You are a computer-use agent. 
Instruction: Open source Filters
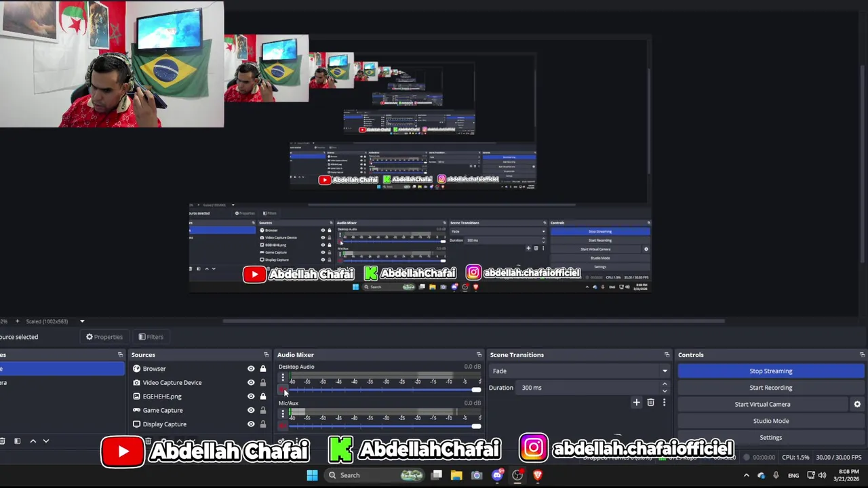point(151,337)
